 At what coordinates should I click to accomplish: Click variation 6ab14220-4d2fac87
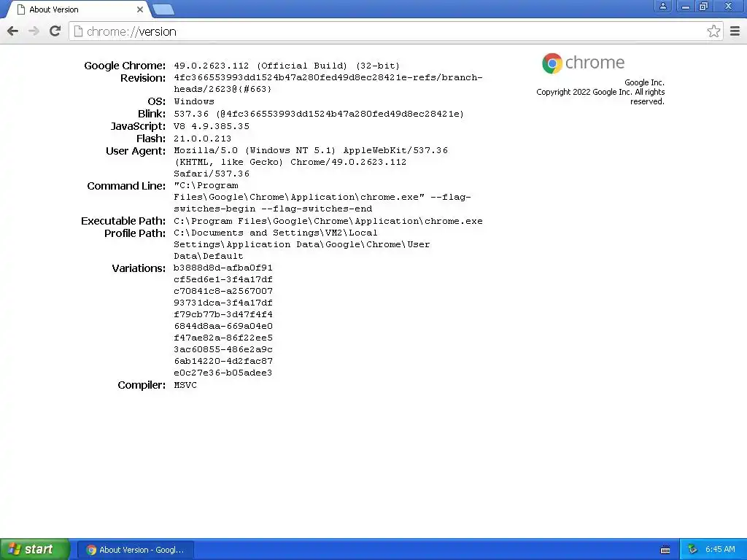point(223,361)
